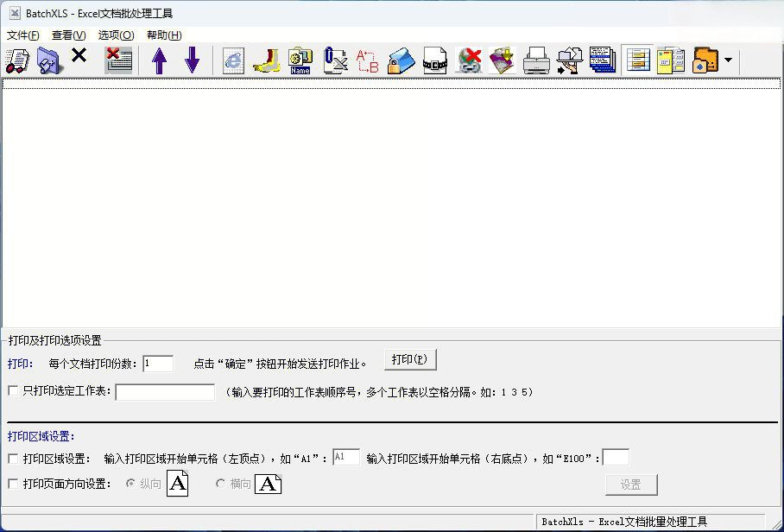Expand the dropdown arrow at the toolbar end
The image size is (784, 532).
(728, 60)
